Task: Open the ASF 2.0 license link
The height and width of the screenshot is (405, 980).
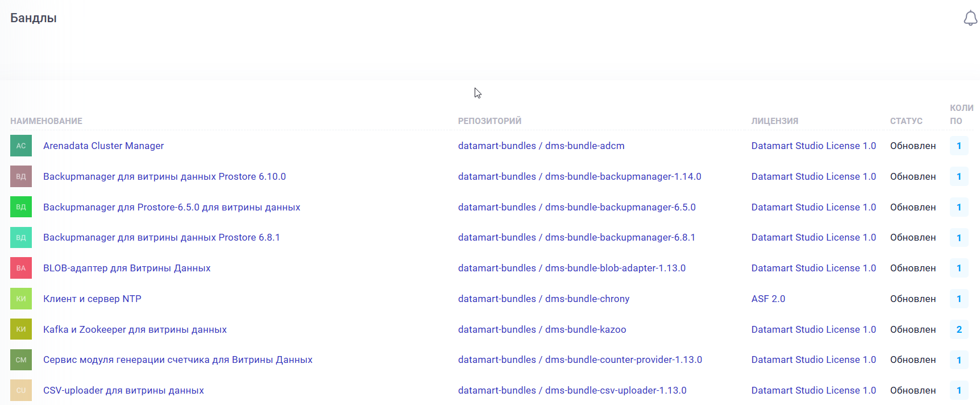Action: pyautogui.click(x=768, y=299)
